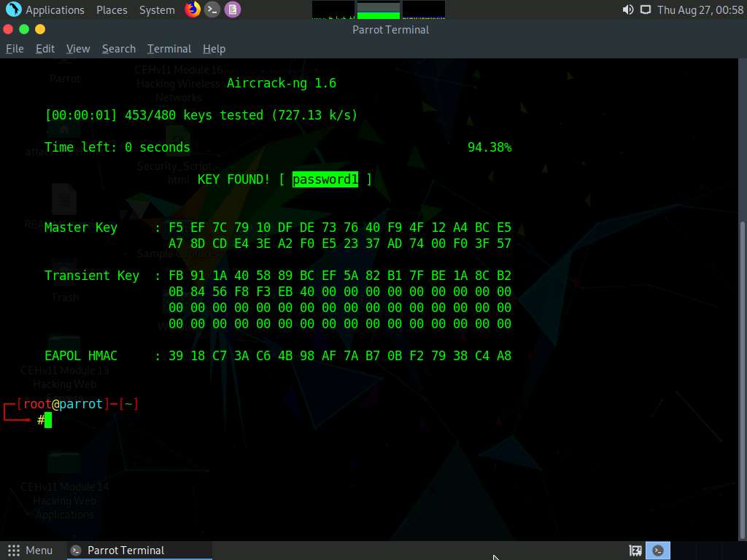Click the Menu button in the taskbar
The height and width of the screenshot is (560, 747).
click(x=32, y=550)
